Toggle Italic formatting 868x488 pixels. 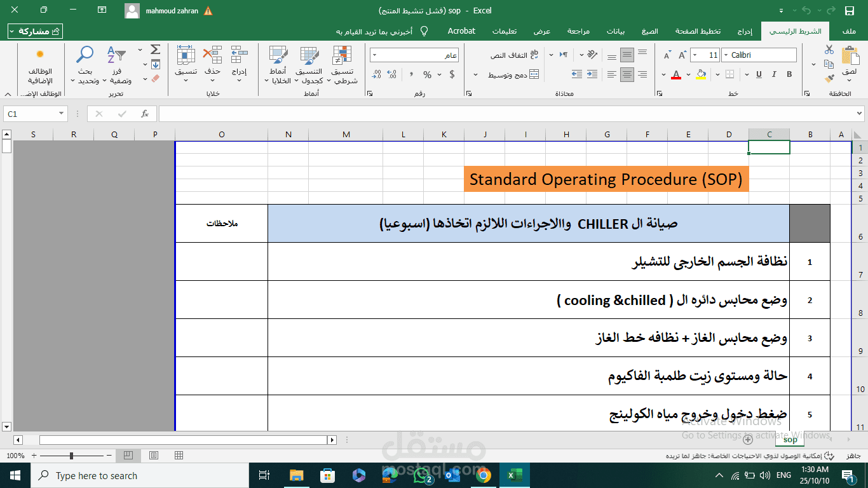click(x=773, y=74)
